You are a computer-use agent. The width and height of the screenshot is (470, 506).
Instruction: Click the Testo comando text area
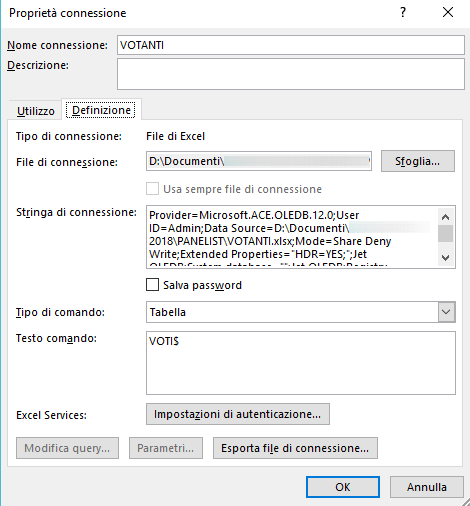301,363
